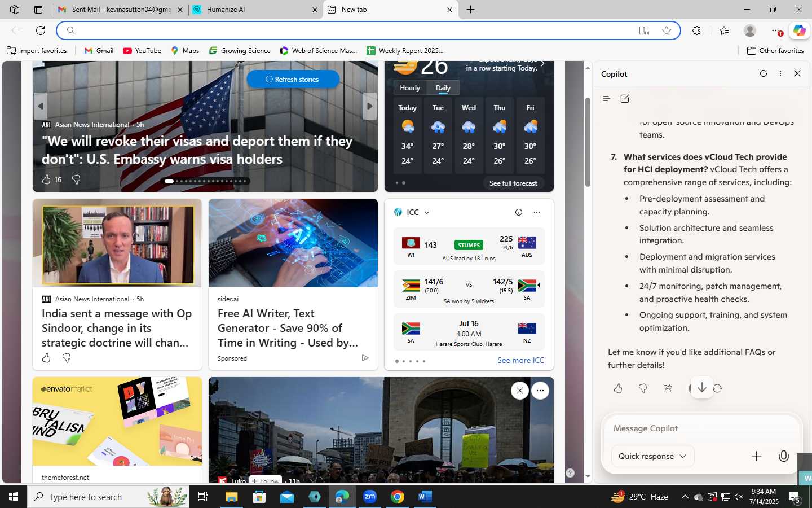Open ad choices icon on sider.ai sponsored card
The image size is (812, 508).
(365, 358)
